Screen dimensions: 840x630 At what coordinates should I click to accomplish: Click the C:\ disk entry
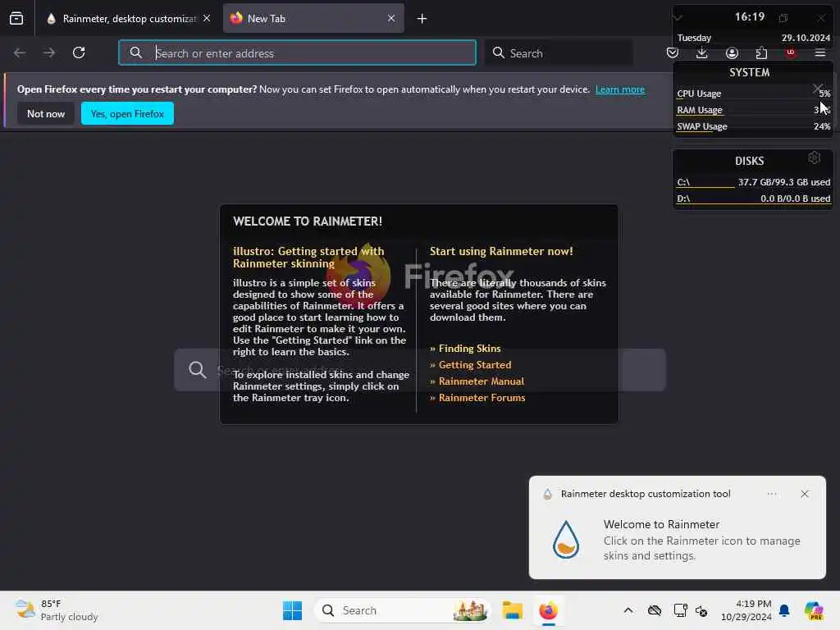tap(753, 182)
